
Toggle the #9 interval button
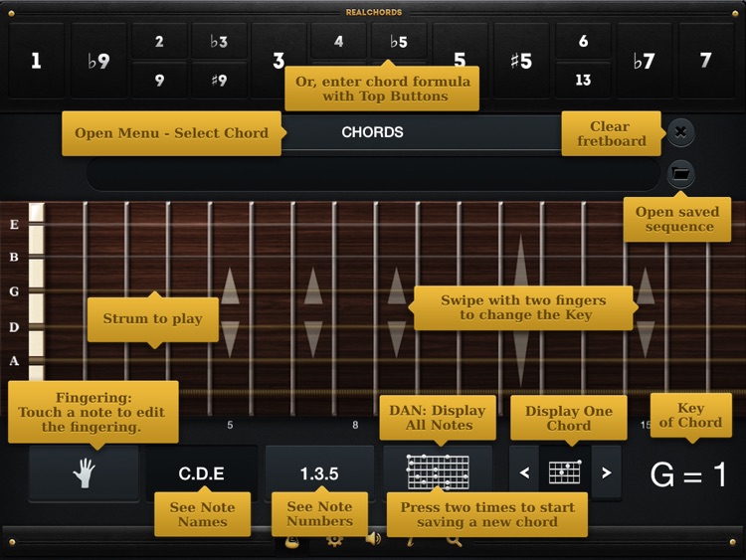pos(219,80)
